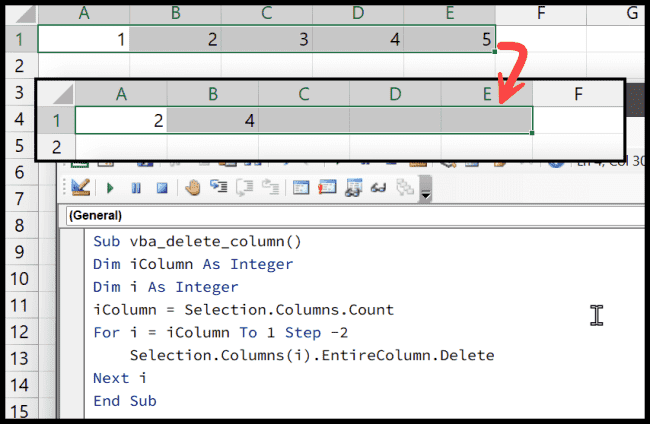This screenshot has height=424, width=650.
Task: Expand the debug toolbar options arrow
Action: [426, 189]
